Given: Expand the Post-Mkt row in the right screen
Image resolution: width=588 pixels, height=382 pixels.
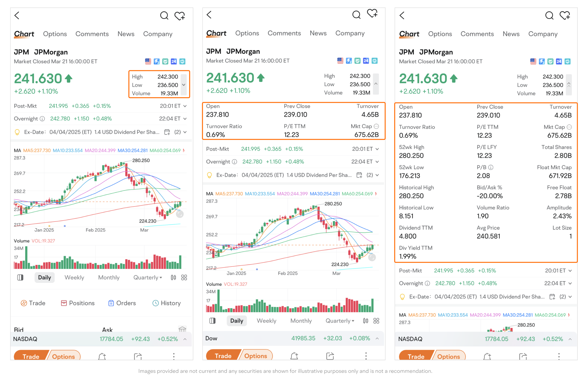Looking at the screenshot, I should click(x=570, y=271).
